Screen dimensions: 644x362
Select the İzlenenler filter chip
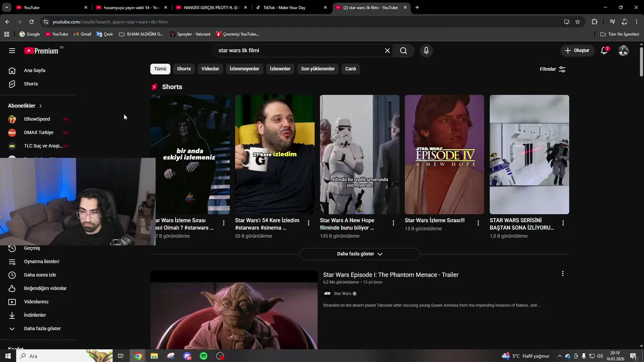coord(280,69)
